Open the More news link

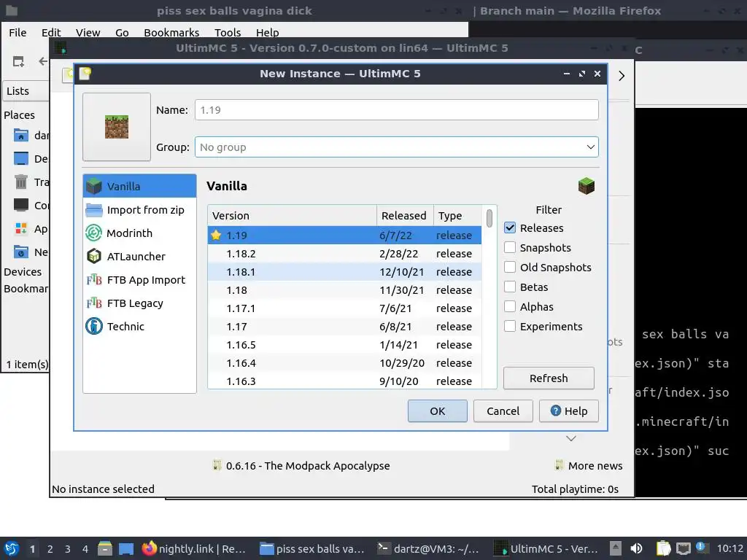(x=589, y=466)
